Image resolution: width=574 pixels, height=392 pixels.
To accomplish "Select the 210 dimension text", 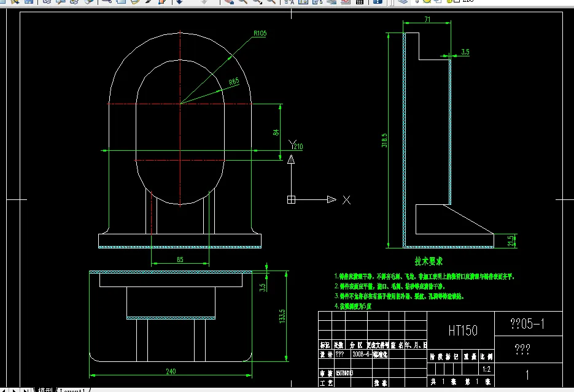I will 298,147.
